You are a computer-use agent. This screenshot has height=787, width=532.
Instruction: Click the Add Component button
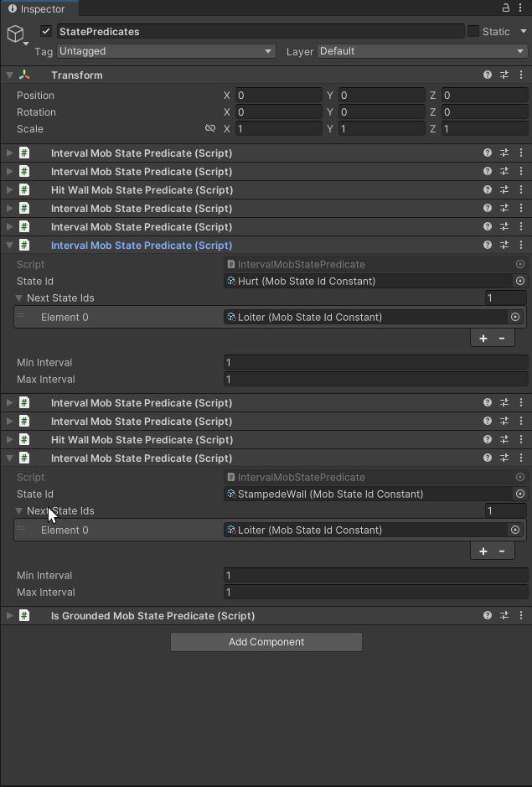pos(266,642)
